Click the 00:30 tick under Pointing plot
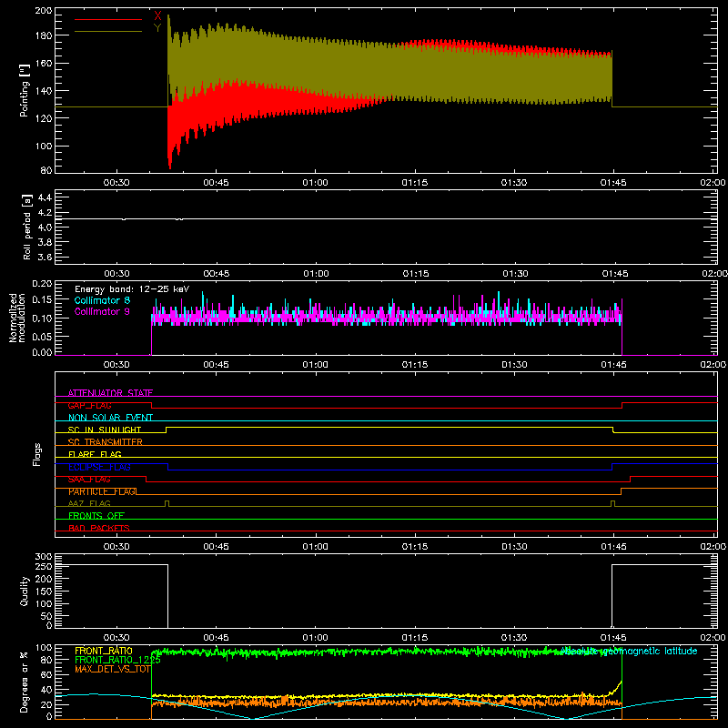 [x=116, y=183]
